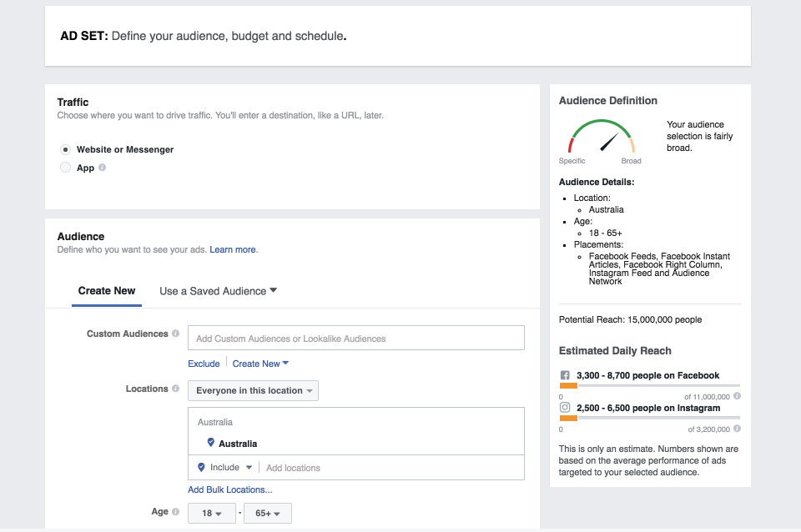The image size is (801, 532).
Task: Click the blue pin icon beside bold Australia
Action: [210, 443]
